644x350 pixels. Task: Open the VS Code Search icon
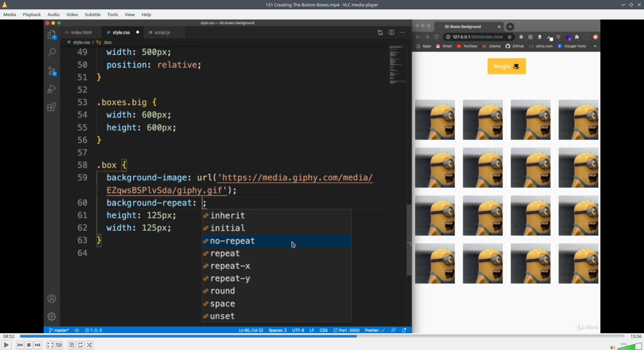coord(52,52)
